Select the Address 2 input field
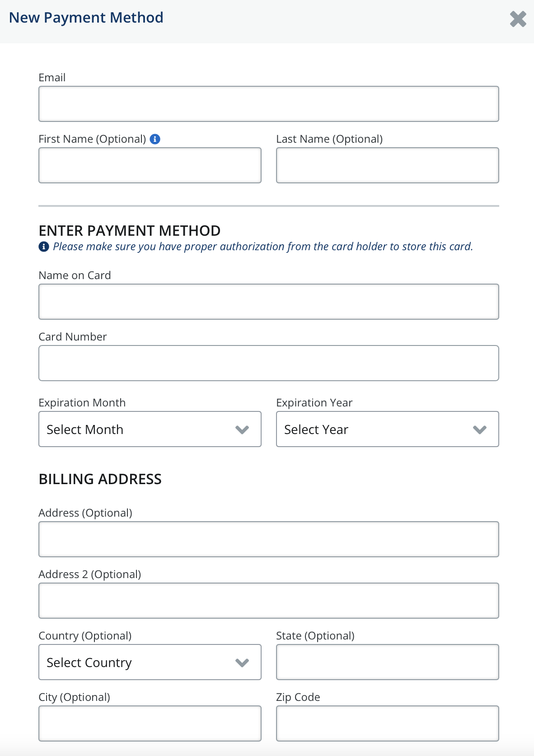 pos(268,601)
